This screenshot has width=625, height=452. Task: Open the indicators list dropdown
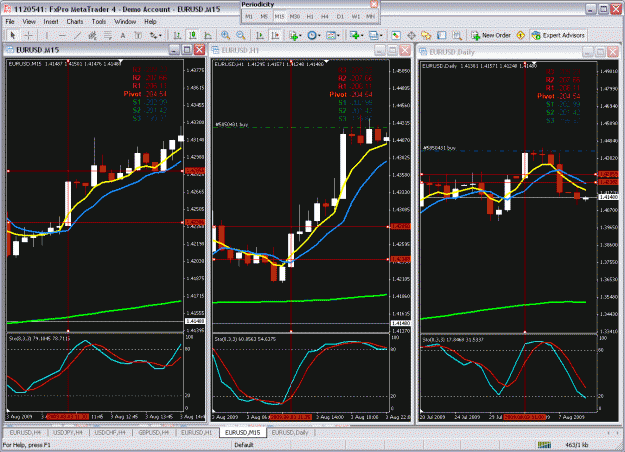(295, 35)
